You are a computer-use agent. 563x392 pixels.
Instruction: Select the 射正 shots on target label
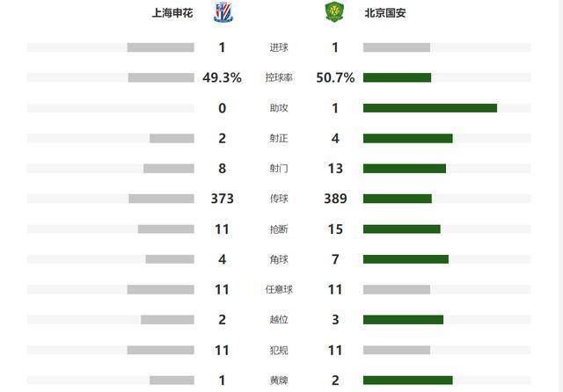point(278,139)
